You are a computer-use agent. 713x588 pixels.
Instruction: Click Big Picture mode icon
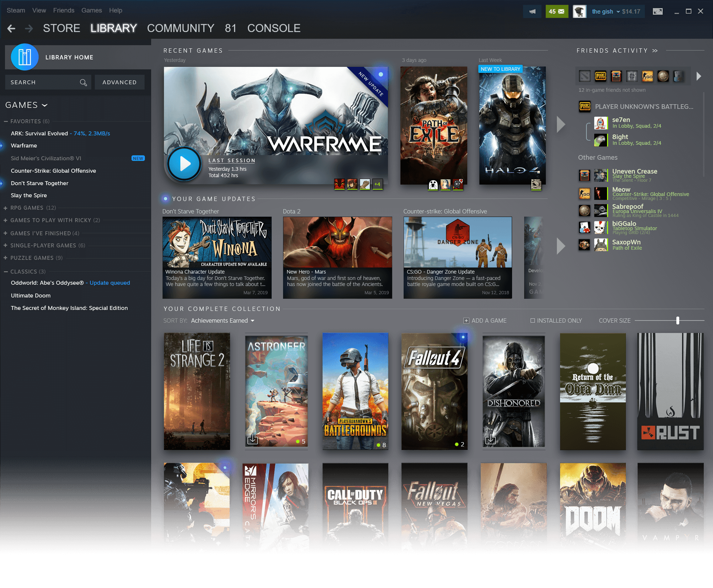pyautogui.click(x=658, y=11)
